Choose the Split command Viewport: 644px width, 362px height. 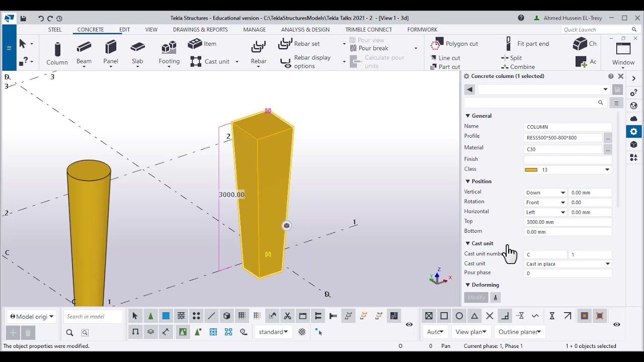click(x=512, y=58)
